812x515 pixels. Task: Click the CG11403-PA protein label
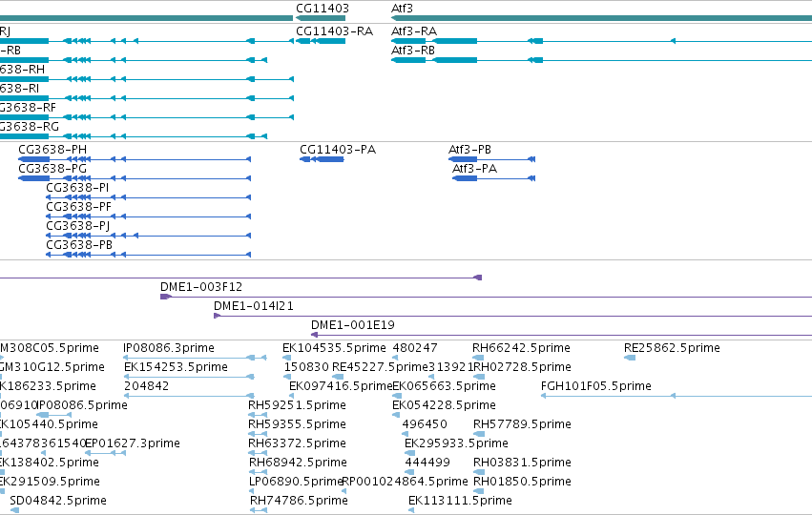338,150
